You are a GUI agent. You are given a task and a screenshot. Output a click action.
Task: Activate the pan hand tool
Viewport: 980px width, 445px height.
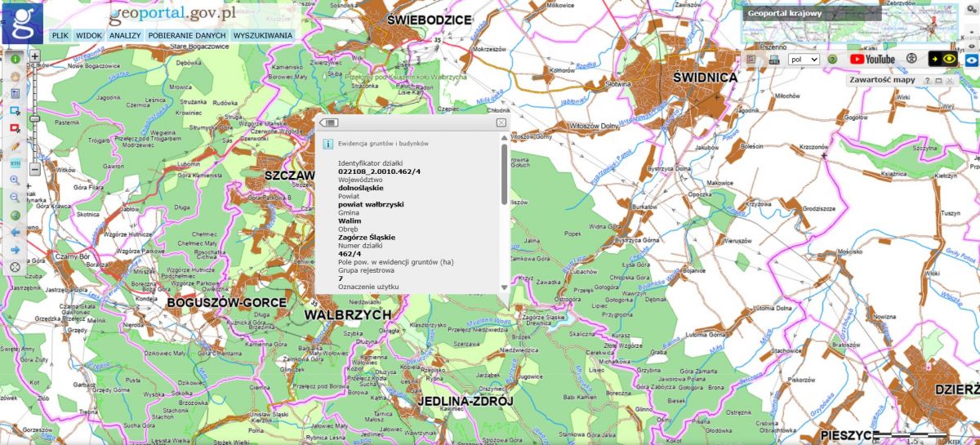pyautogui.click(x=15, y=77)
